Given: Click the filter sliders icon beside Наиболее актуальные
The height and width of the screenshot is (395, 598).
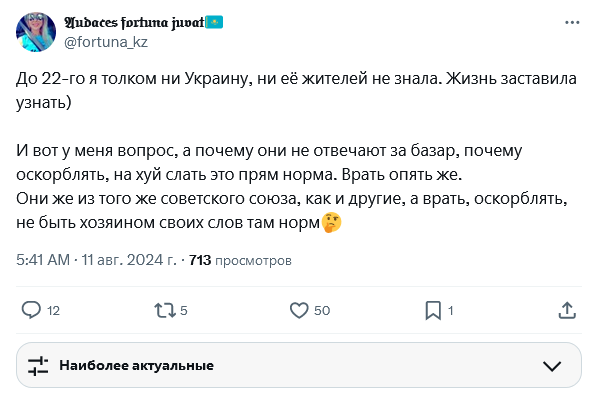Looking at the screenshot, I should (38, 366).
